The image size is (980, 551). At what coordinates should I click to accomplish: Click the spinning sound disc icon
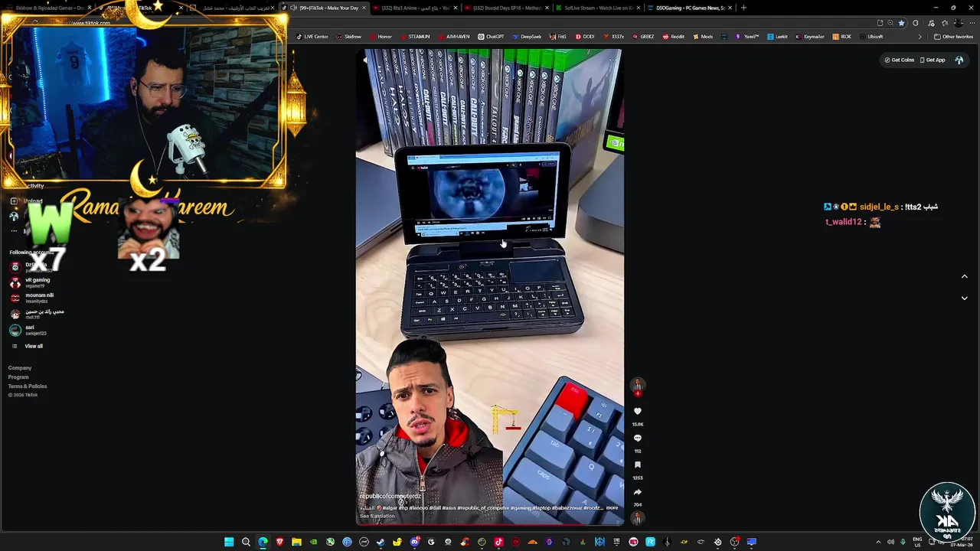point(637,518)
